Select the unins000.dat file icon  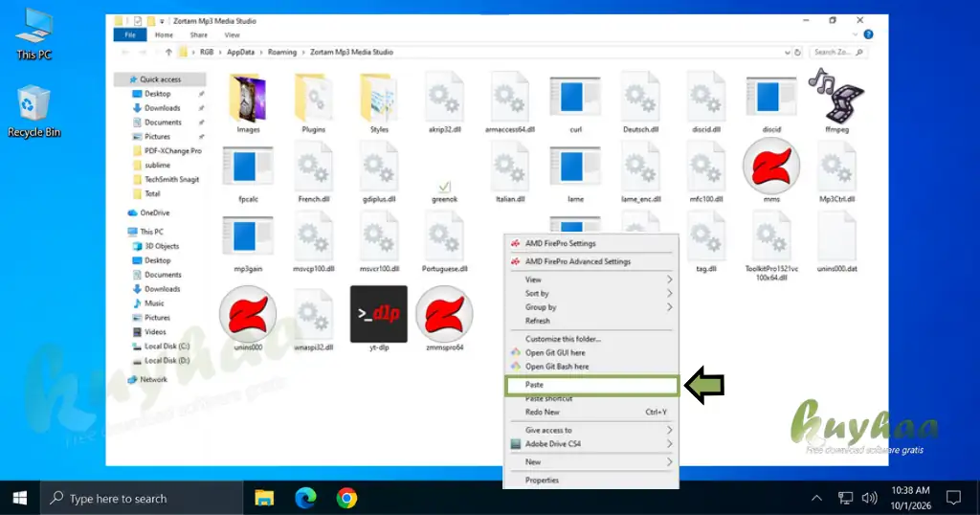click(x=836, y=236)
